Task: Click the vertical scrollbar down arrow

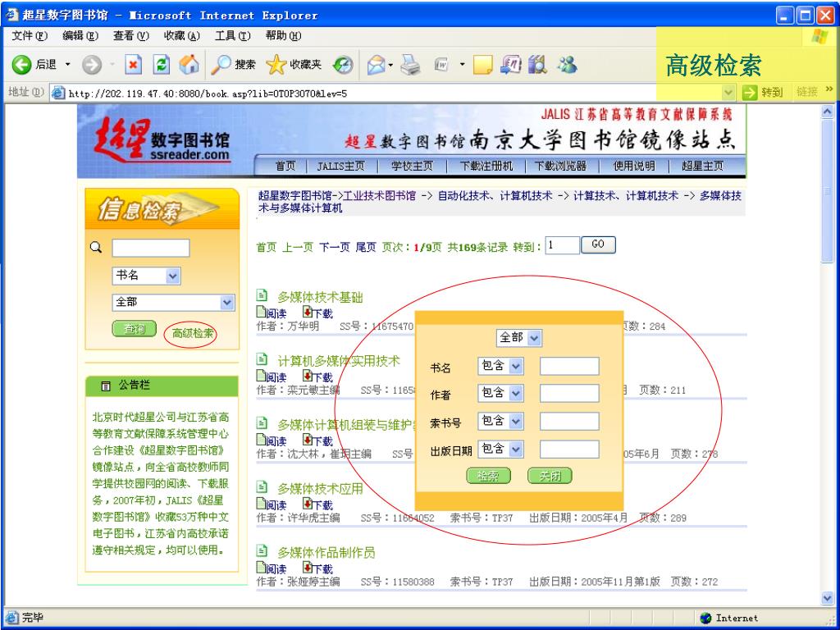Action: coord(827,598)
